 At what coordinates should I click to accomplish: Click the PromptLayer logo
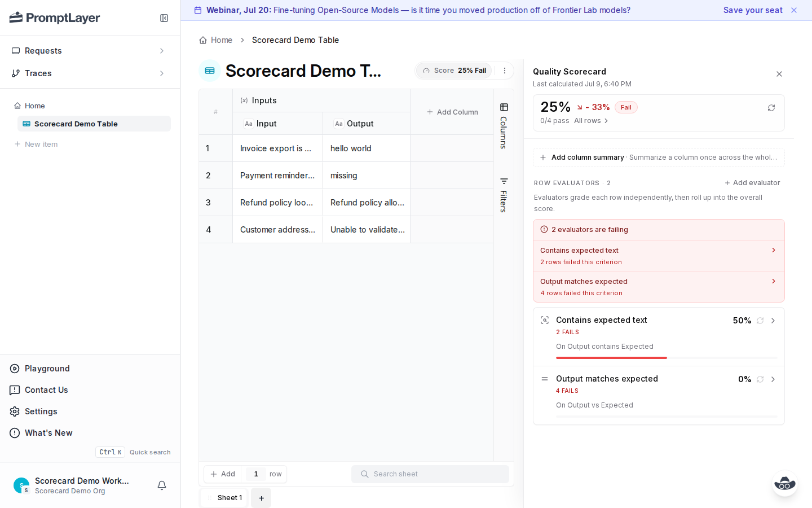(55, 18)
